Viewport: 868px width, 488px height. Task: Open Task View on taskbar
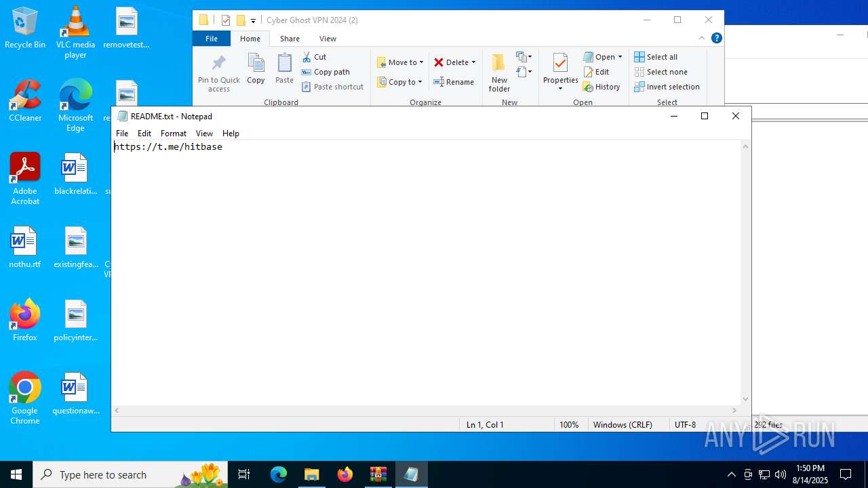244,474
